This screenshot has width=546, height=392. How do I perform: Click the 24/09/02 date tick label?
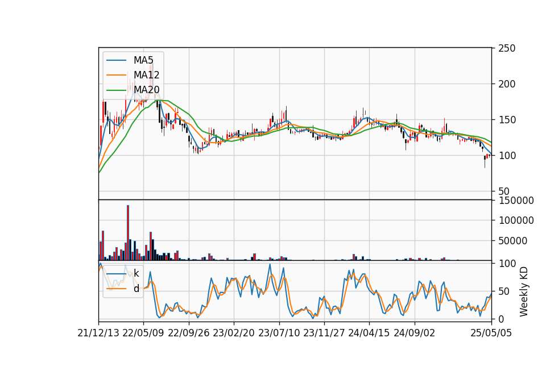415,333
